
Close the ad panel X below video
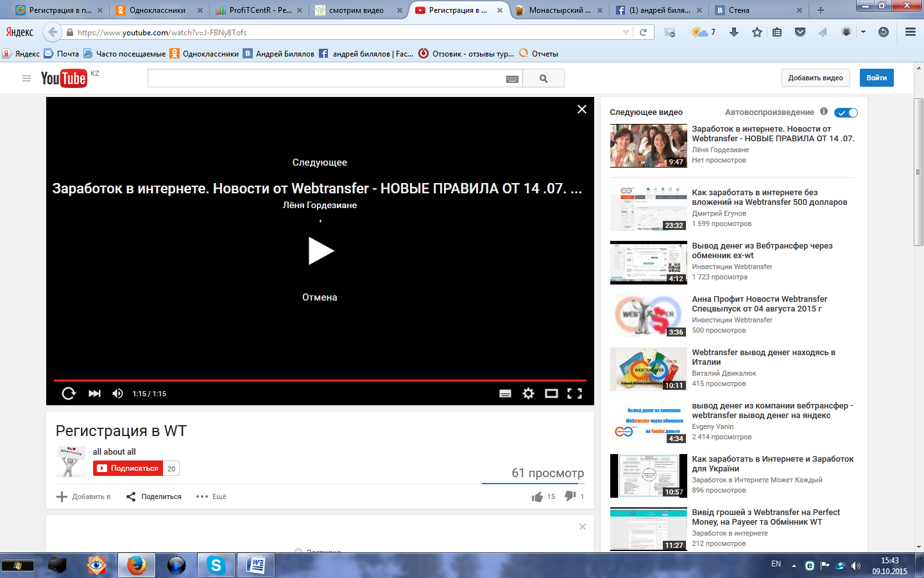pos(583,527)
